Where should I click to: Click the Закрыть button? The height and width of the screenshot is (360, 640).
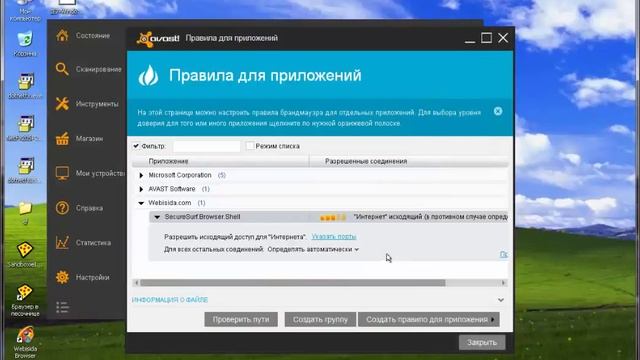click(482, 342)
